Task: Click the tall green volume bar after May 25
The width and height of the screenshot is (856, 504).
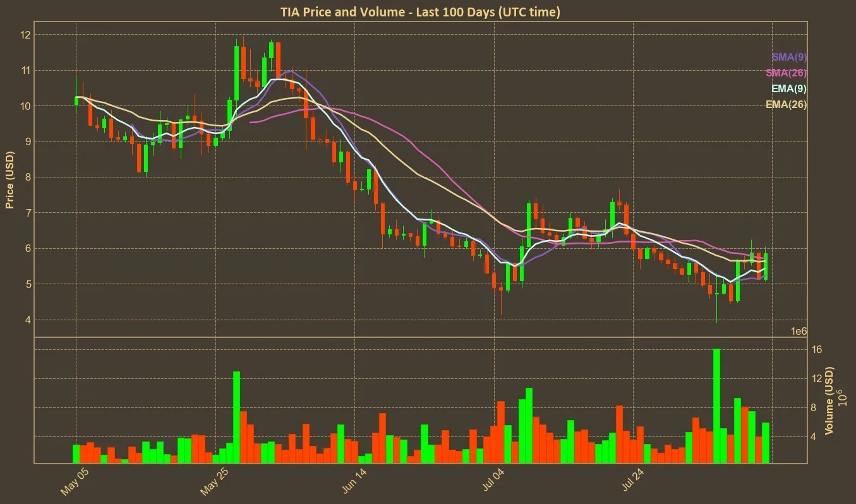Action: tap(236, 417)
